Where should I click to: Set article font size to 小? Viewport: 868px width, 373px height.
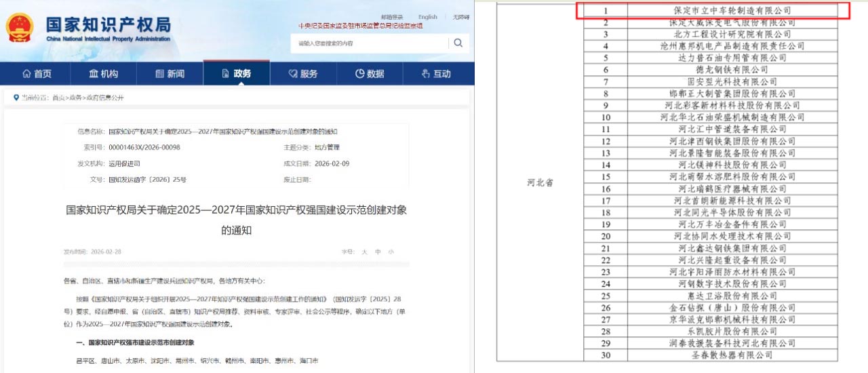(391, 252)
